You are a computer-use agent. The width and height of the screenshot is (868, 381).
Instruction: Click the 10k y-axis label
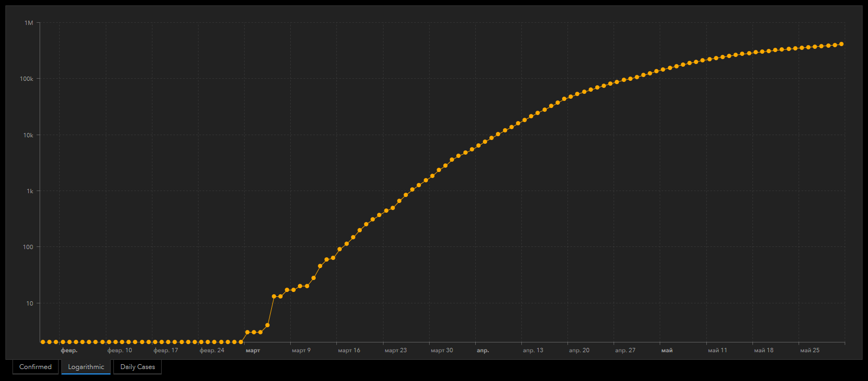coord(28,135)
